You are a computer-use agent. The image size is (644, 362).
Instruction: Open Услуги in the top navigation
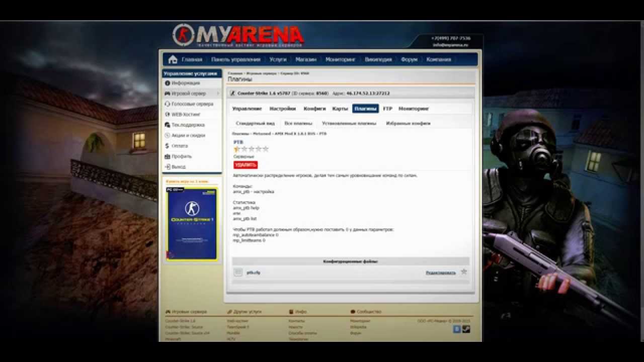coord(278,59)
